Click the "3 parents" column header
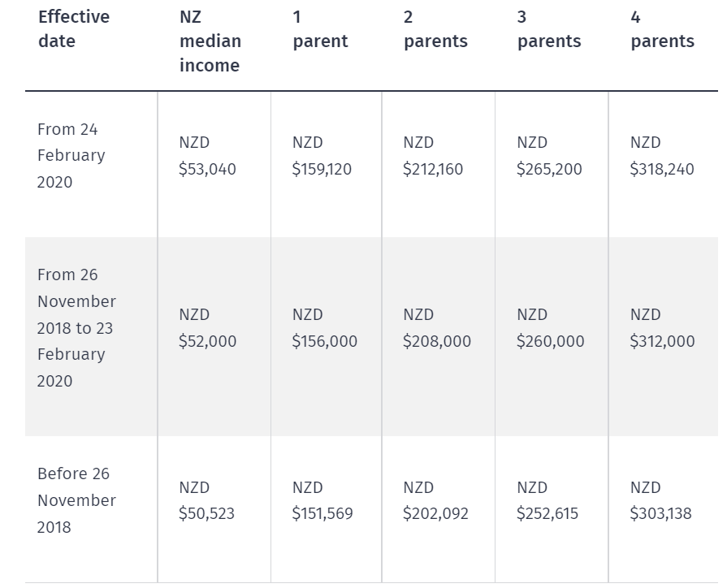Image resolution: width=727 pixels, height=588 pixels. (549, 29)
